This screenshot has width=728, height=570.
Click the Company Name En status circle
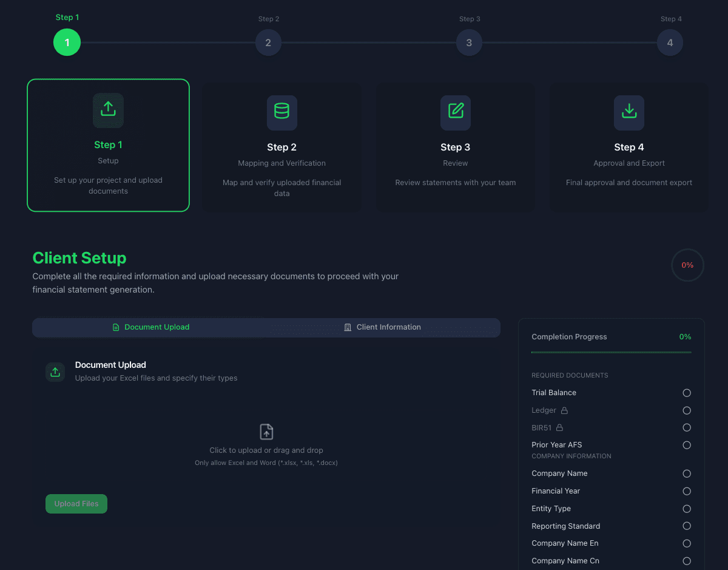point(687,543)
